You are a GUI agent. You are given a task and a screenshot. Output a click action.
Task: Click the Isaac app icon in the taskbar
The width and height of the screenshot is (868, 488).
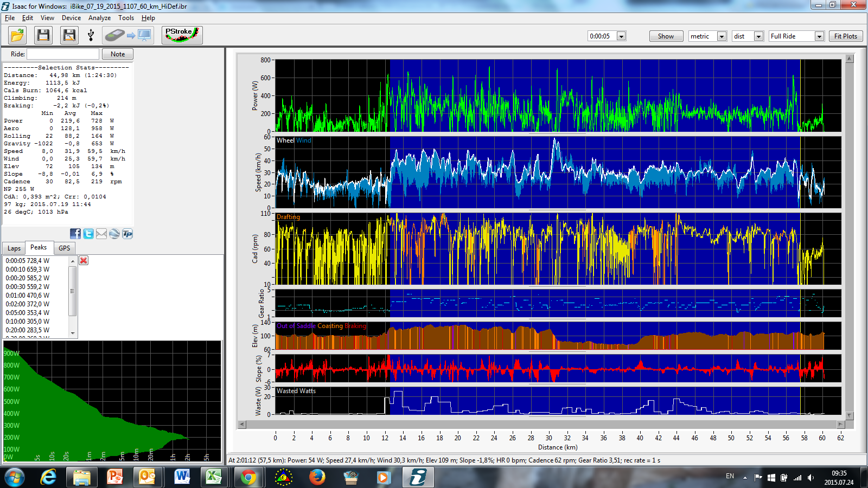coord(418,477)
